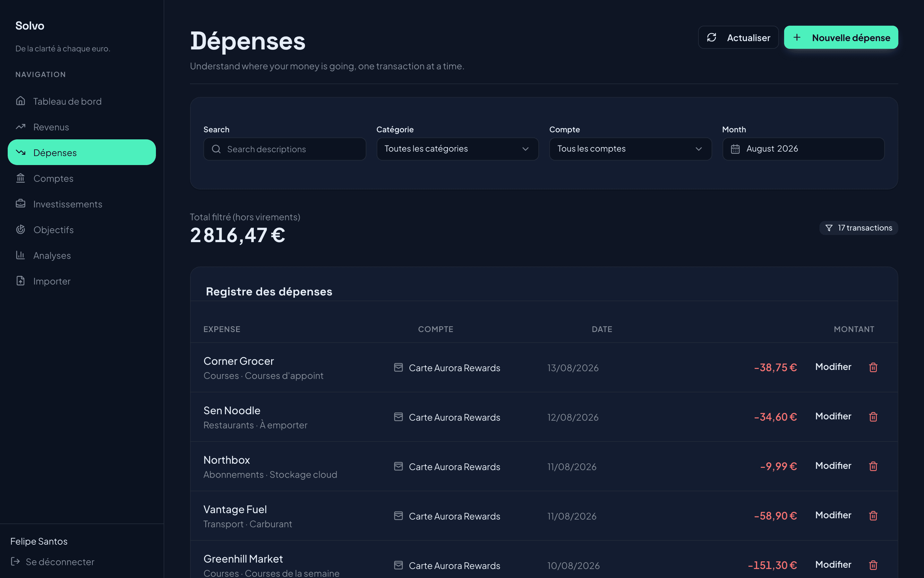Click the Northbox expense name

pyautogui.click(x=227, y=460)
